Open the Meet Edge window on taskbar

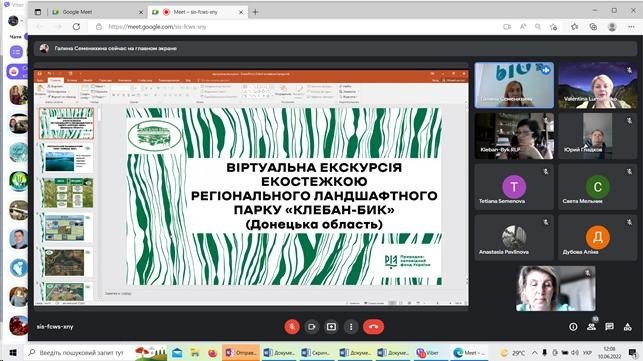[469, 352]
